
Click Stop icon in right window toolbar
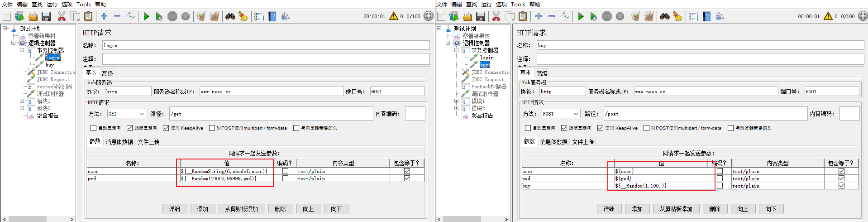(x=607, y=16)
